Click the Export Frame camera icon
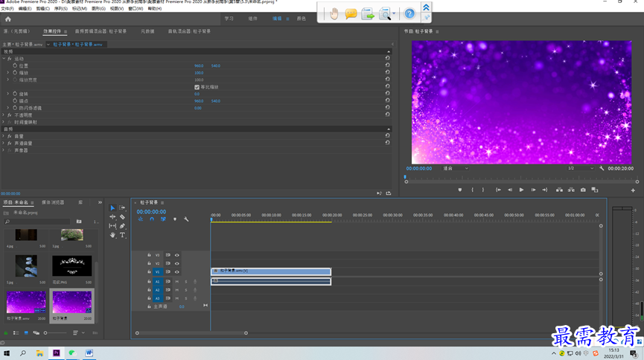 pos(583,190)
